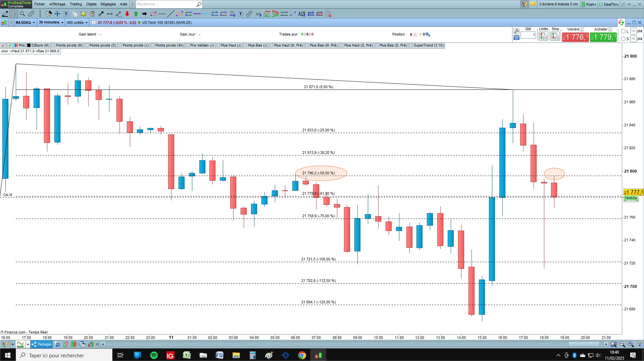The width and height of the screenshot is (644, 361).
Task: Select the alert bell tool
Action: [x=83, y=14]
